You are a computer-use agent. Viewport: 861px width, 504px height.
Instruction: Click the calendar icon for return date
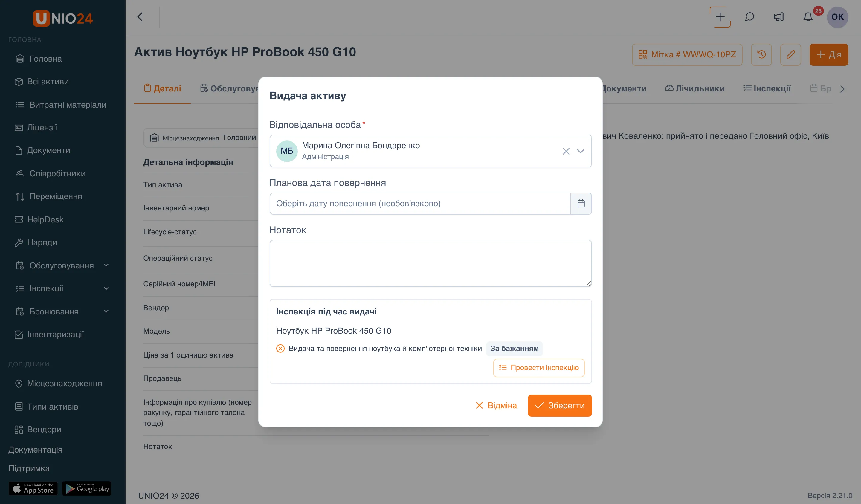[x=581, y=203]
